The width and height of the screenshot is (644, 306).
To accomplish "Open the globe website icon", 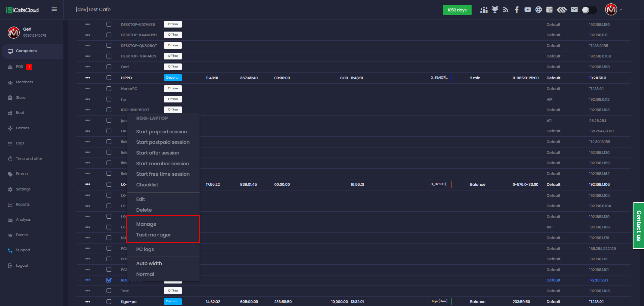I will 538,10.
